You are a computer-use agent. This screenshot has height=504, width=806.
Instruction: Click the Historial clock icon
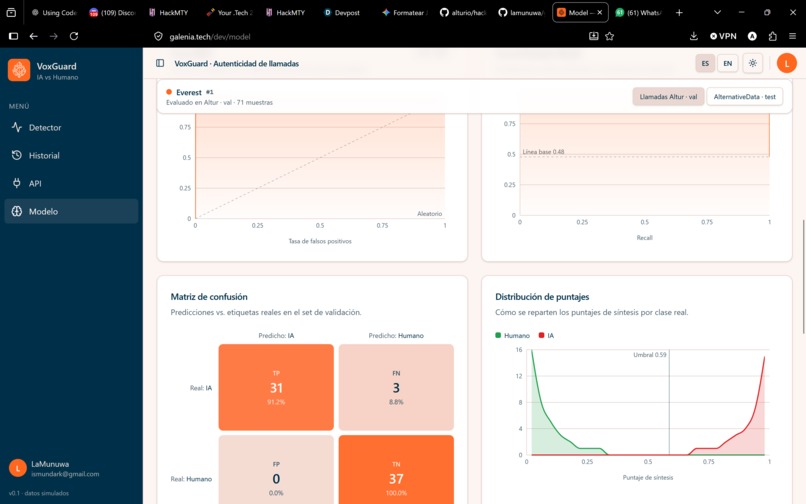pyautogui.click(x=17, y=155)
